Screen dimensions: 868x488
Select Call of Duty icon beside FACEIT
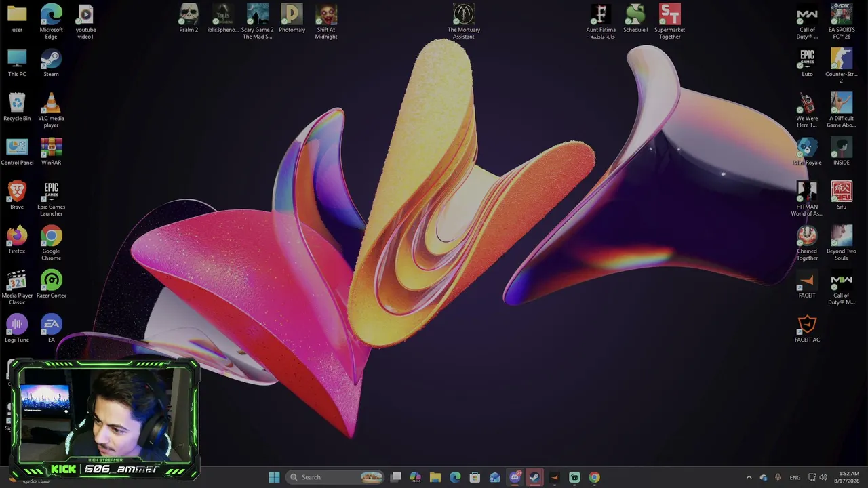[x=842, y=287]
